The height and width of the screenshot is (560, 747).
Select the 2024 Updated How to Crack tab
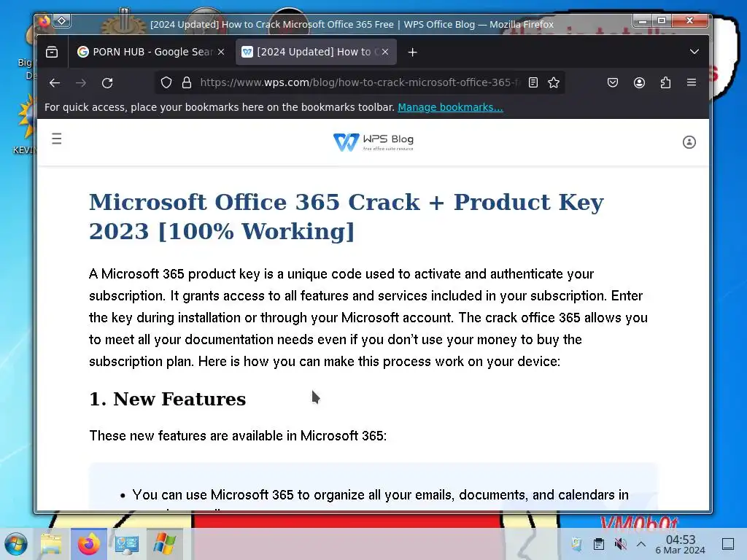pos(316,52)
